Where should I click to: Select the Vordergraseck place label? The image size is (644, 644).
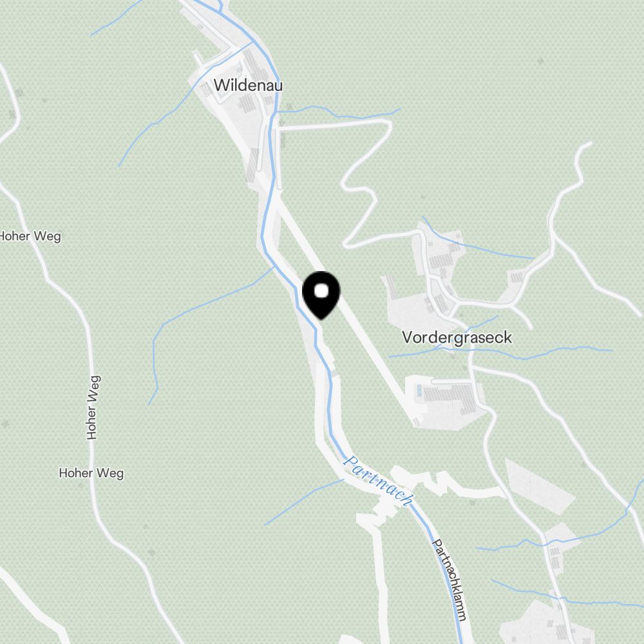457,337
